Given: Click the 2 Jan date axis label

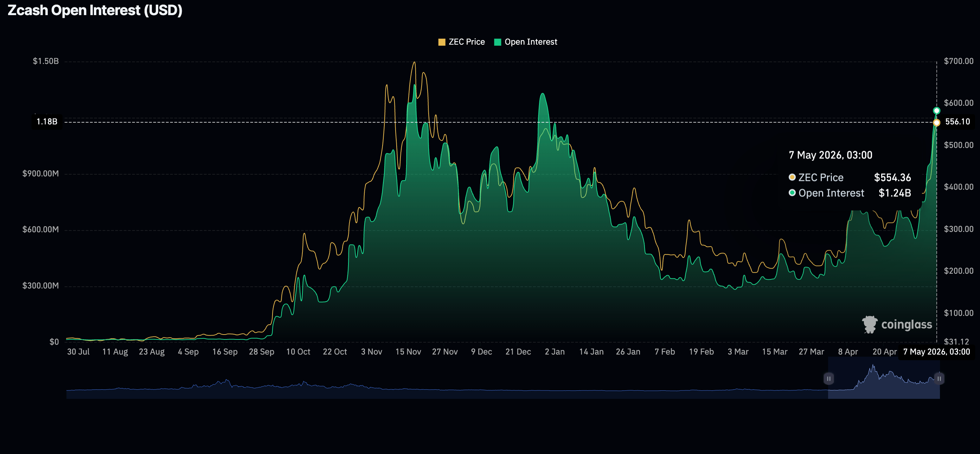Looking at the screenshot, I should pyautogui.click(x=555, y=352).
